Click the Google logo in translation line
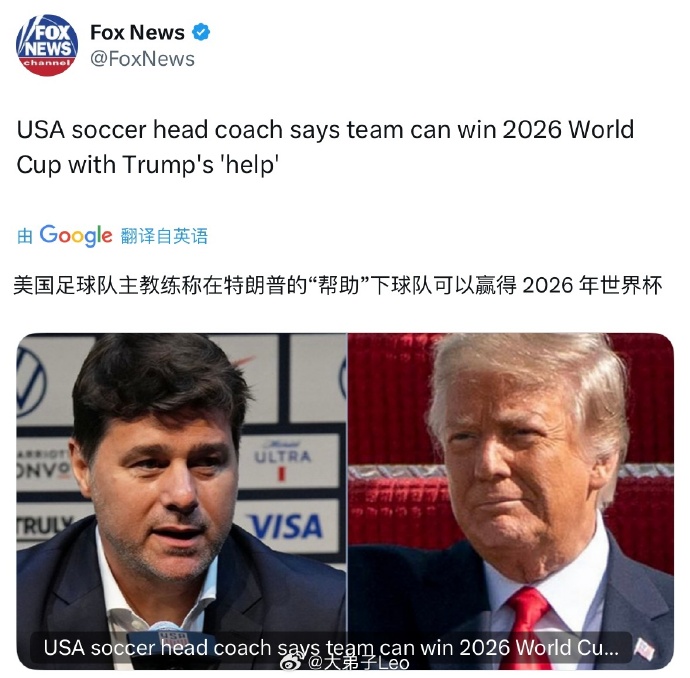This screenshot has height=678, width=690. point(76,236)
